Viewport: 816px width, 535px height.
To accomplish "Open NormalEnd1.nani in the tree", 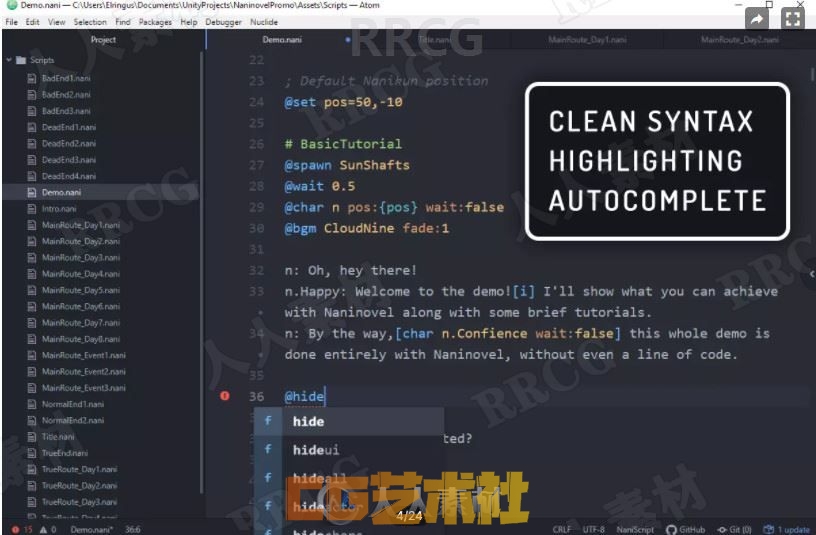I will tap(72, 404).
